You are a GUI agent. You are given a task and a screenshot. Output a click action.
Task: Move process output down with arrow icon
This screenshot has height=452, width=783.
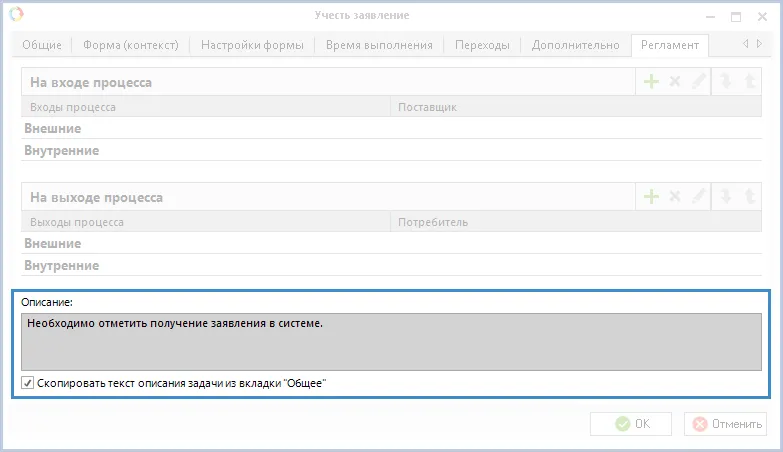pyautogui.click(x=726, y=197)
